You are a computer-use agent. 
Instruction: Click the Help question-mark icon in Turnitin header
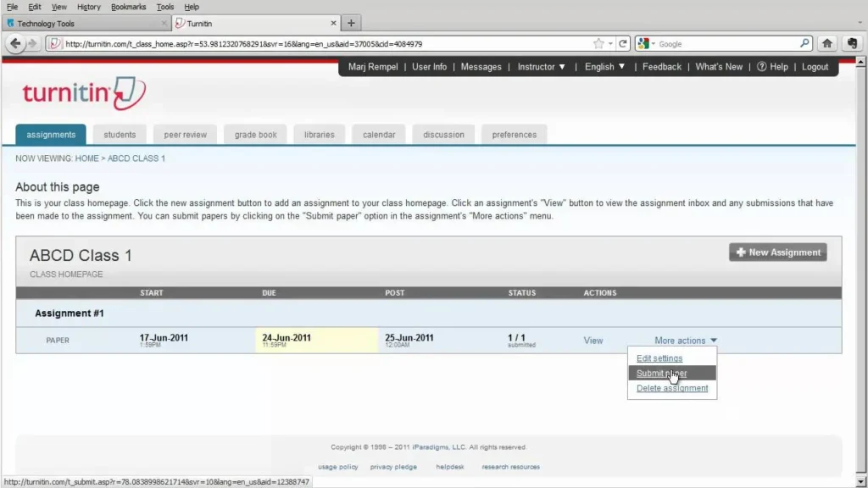click(x=760, y=66)
